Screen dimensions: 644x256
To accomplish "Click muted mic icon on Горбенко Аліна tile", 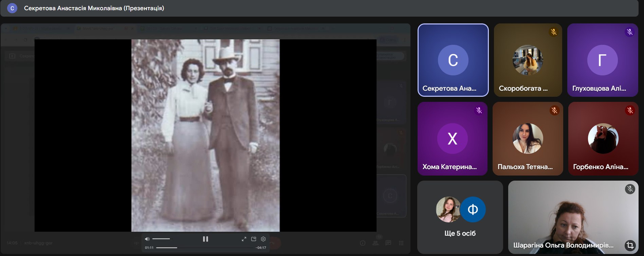I will (630, 110).
